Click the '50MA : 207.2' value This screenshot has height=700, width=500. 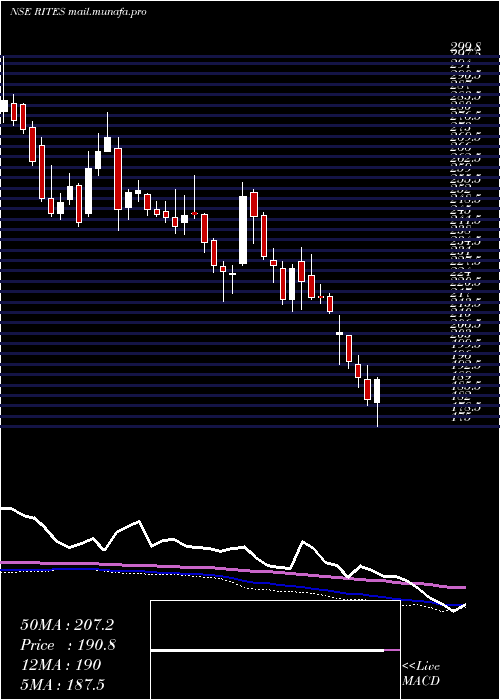tap(67, 625)
